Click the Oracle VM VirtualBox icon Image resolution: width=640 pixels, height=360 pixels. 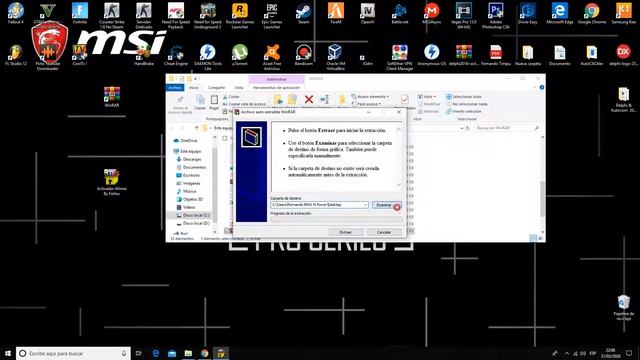click(336, 57)
